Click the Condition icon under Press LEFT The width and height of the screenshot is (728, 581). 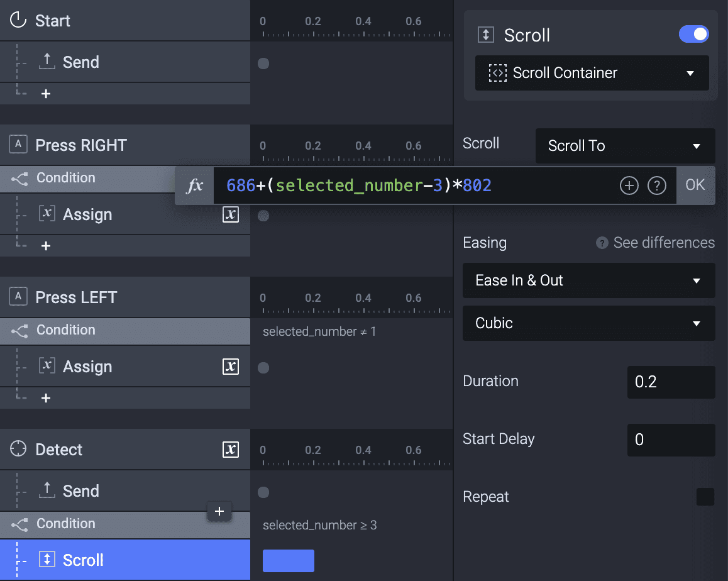(19, 331)
